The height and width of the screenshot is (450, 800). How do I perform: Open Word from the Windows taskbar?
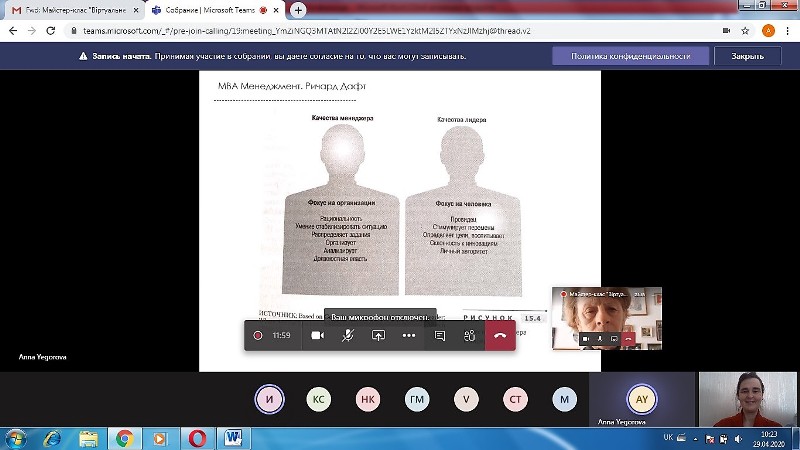click(234, 438)
